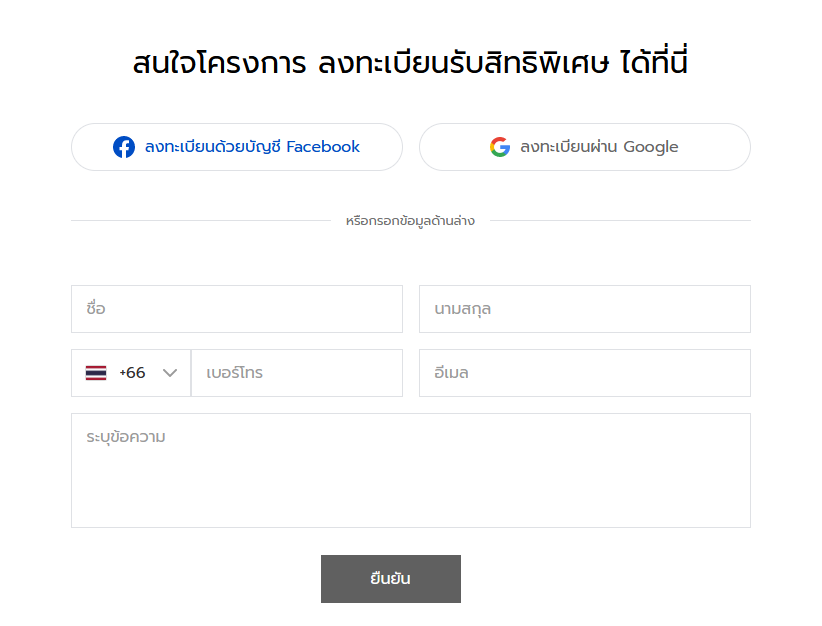Click the Thailand flag icon

(96, 373)
